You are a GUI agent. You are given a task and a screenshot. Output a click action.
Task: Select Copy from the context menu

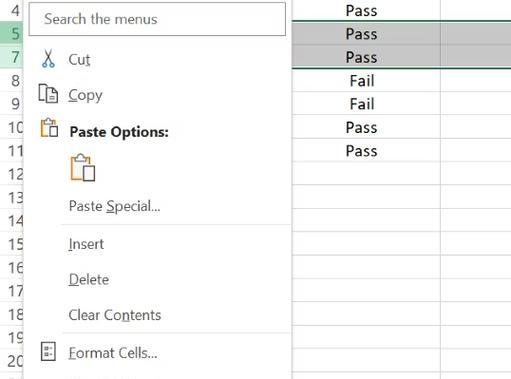85,95
